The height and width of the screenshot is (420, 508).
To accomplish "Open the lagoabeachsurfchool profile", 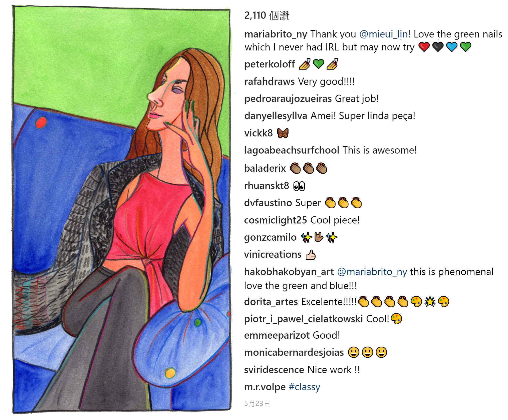I will [x=292, y=150].
